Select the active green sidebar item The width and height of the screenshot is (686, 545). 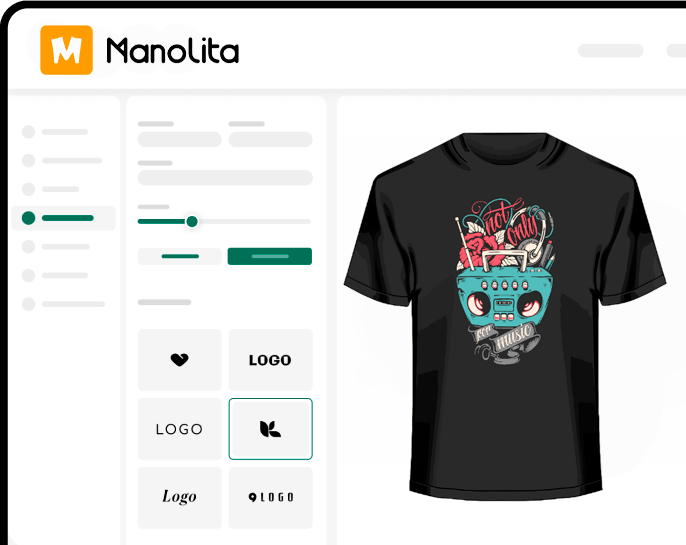point(64,218)
